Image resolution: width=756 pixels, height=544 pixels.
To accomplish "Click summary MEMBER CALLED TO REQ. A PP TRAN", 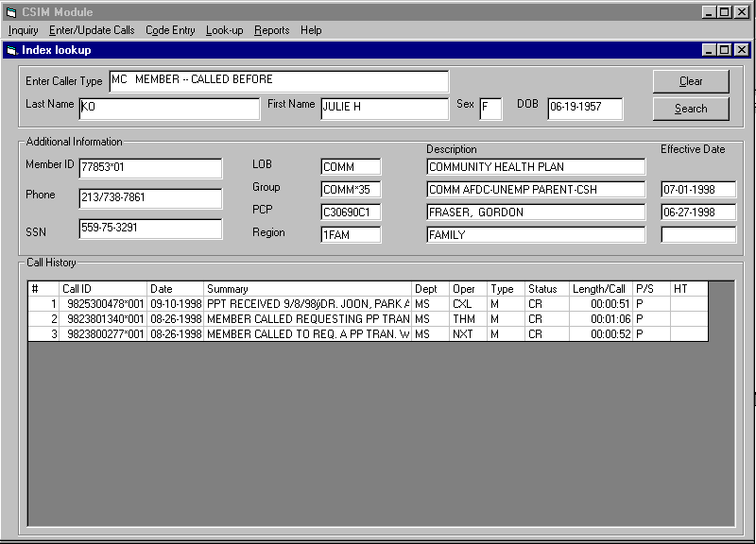I will (308, 334).
